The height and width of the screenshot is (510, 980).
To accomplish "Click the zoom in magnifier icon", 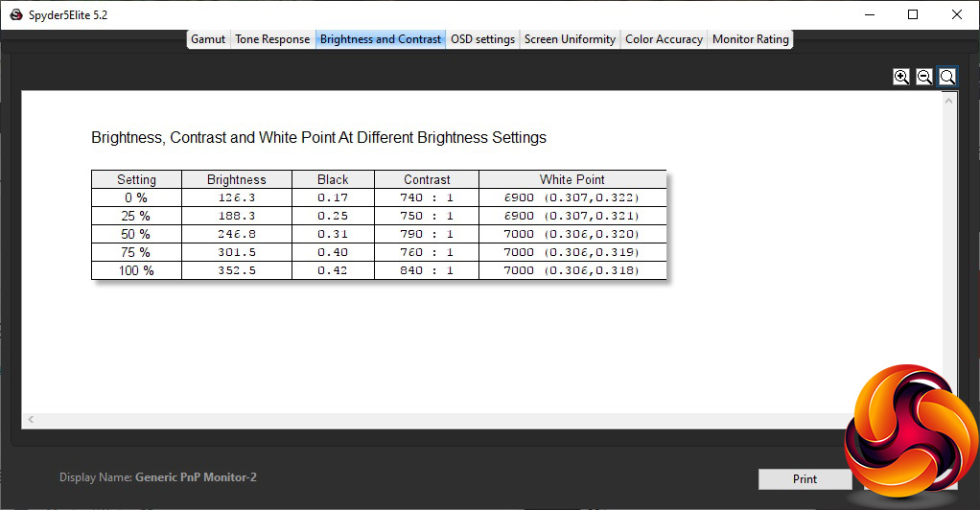I will (900, 77).
